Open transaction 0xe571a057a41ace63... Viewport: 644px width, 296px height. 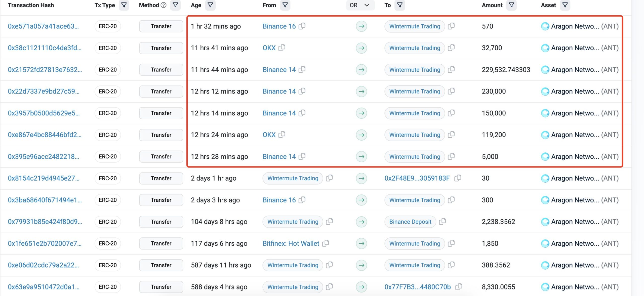tap(43, 26)
